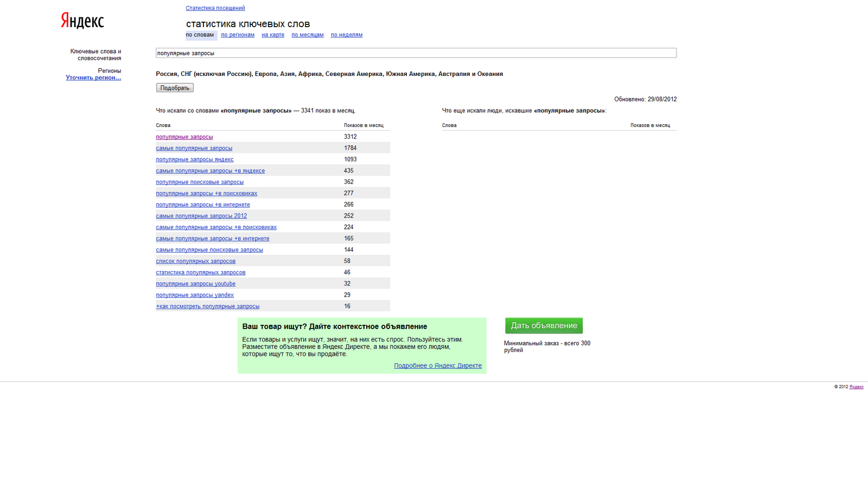Open самые популярные запросы with 1784 shows
This screenshot has height=488, width=868.
click(x=194, y=148)
